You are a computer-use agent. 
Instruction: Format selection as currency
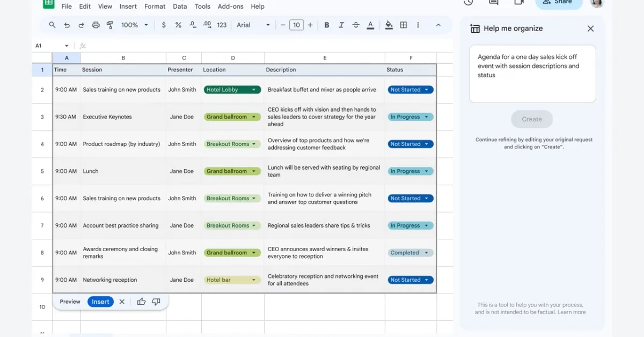click(x=164, y=25)
